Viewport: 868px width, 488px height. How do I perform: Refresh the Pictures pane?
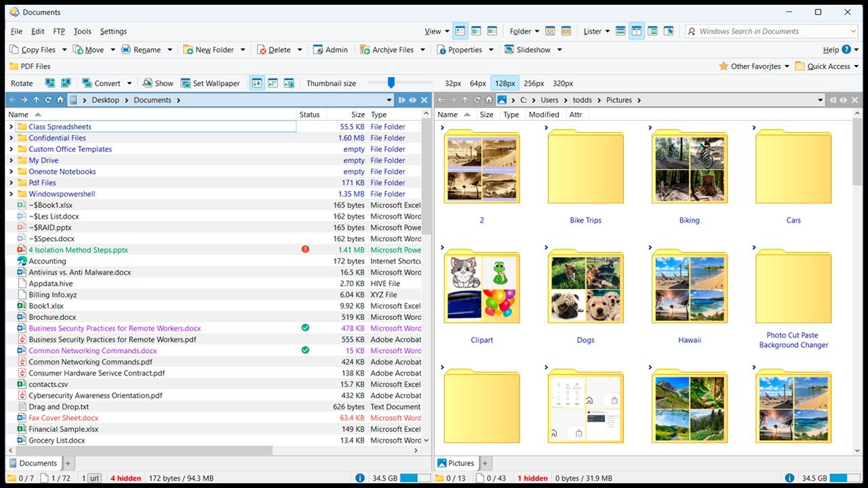coord(477,100)
